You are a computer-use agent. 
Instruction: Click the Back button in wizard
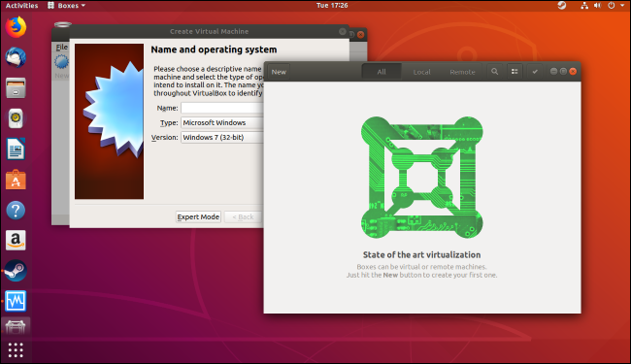pos(243,216)
